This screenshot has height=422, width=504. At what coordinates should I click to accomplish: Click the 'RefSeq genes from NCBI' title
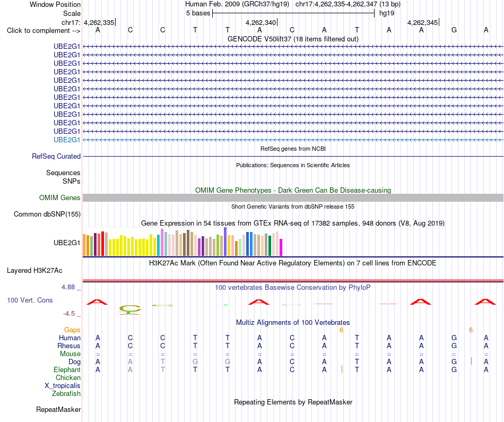click(x=293, y=149)
